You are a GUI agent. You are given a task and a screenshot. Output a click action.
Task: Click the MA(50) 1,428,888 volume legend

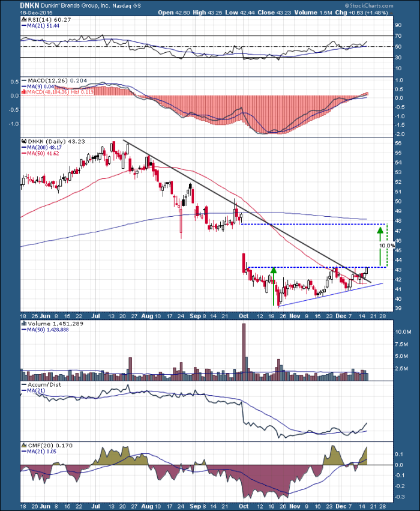47,330
